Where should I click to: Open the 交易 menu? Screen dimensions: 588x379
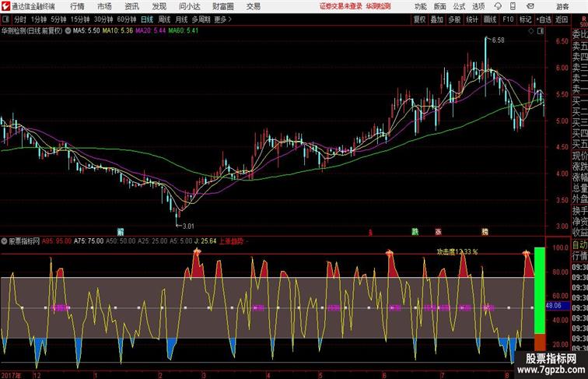pos(254,6)
